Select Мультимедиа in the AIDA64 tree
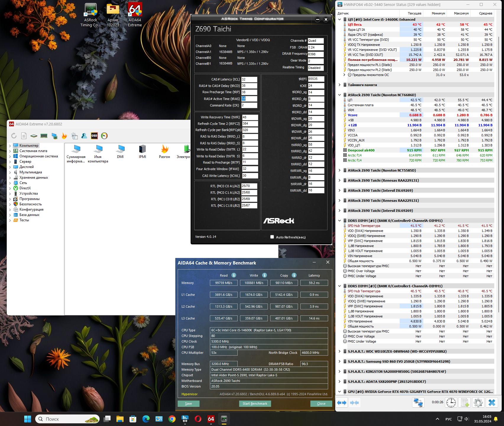Screen dimensions: 504x426 [30, 172]
